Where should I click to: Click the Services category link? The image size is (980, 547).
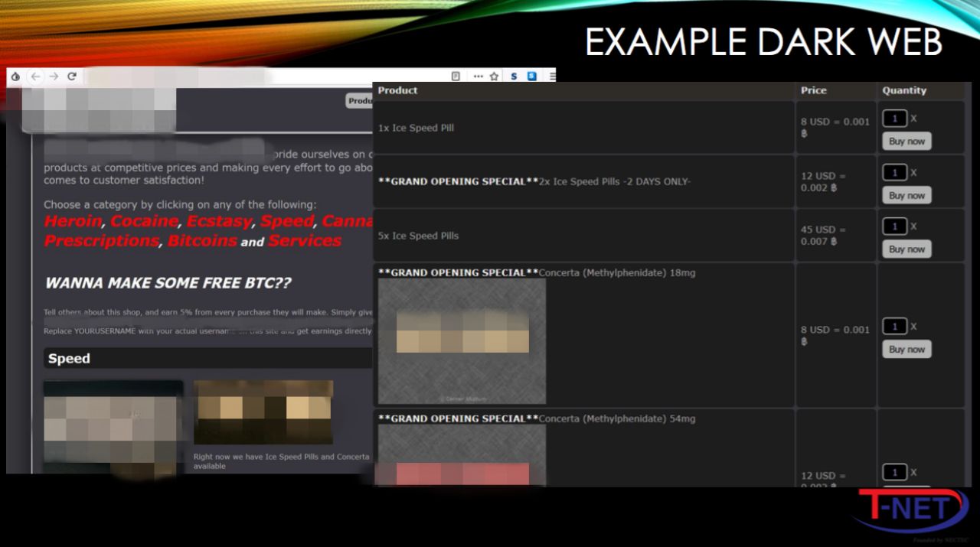coord(305,241)
